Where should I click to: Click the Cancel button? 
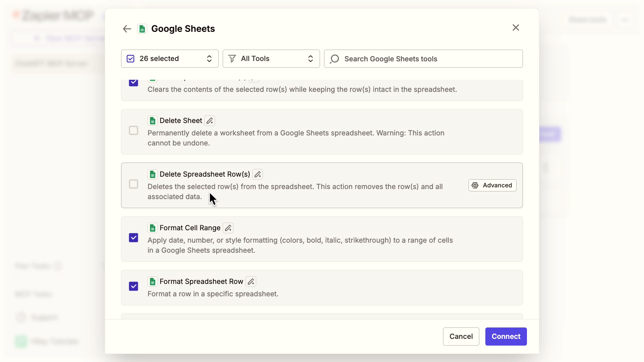click(x=461, y=337)
